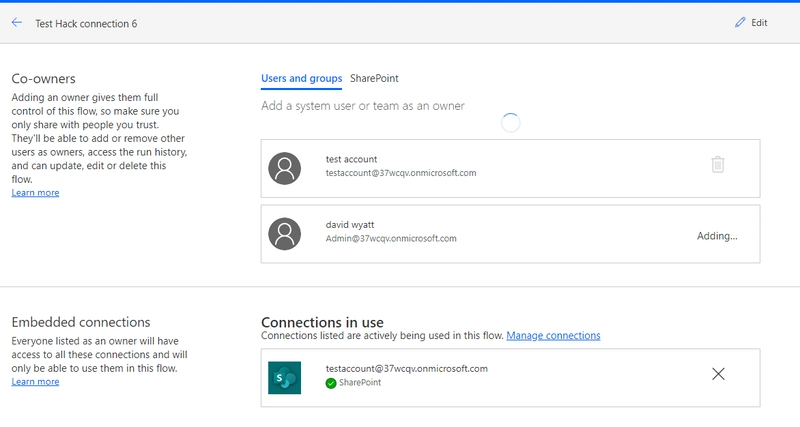Click the Adding... status text
This screenshot has height=427, width=800.
717,236
